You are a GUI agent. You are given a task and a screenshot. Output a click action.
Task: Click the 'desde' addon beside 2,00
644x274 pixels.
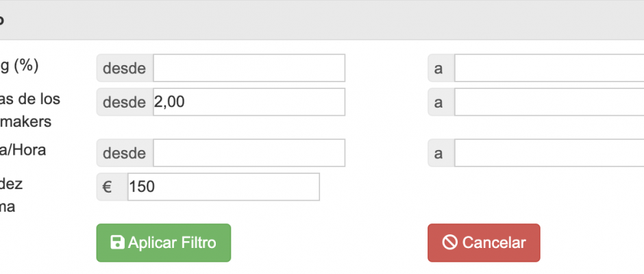[125, 102]
